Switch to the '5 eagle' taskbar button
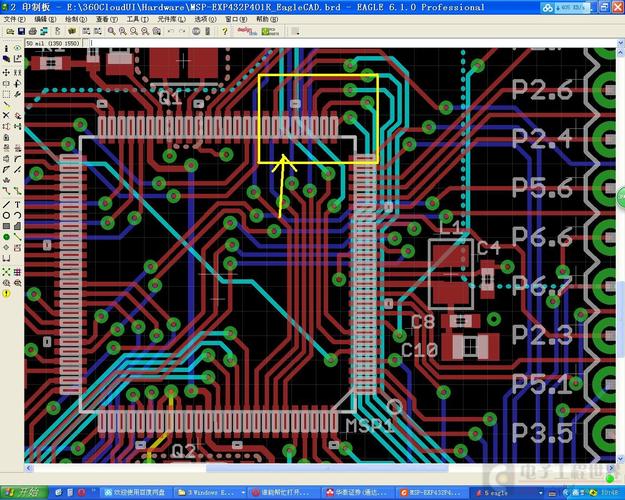 498,492
